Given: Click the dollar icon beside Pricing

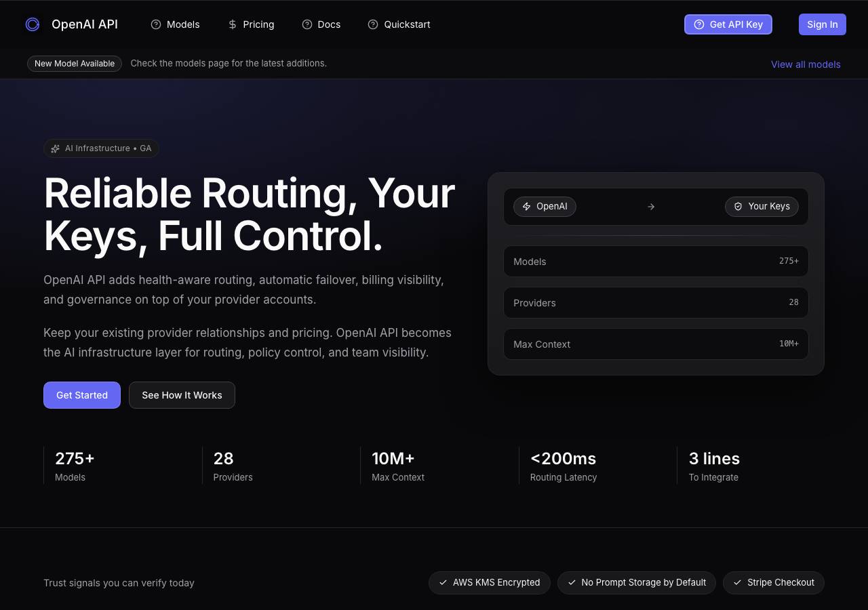Looking at the screenshot, I should [233, 24].
